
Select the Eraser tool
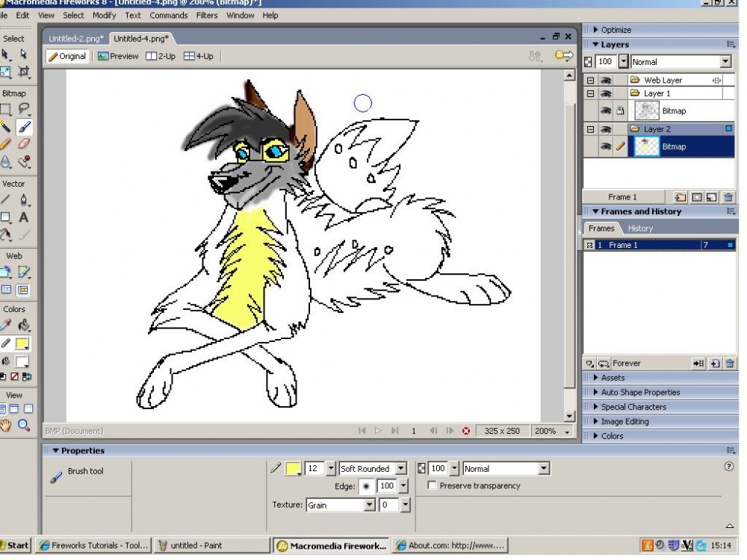click(x=23, y=144)
